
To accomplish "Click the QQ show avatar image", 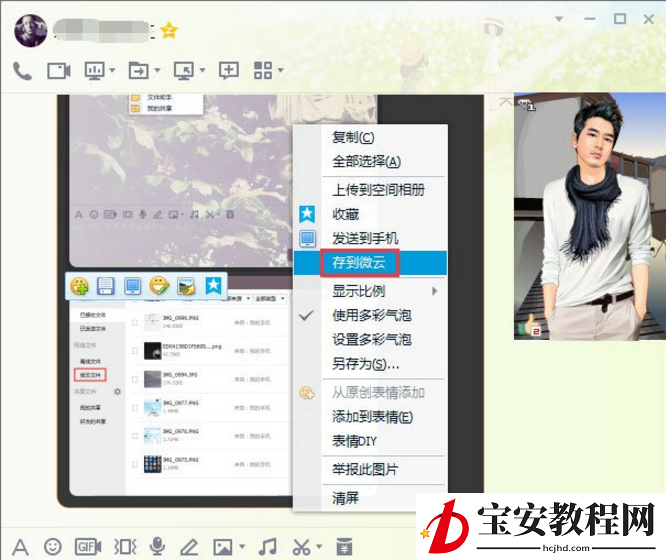I will pyautogui.click(x=590, y=216).
